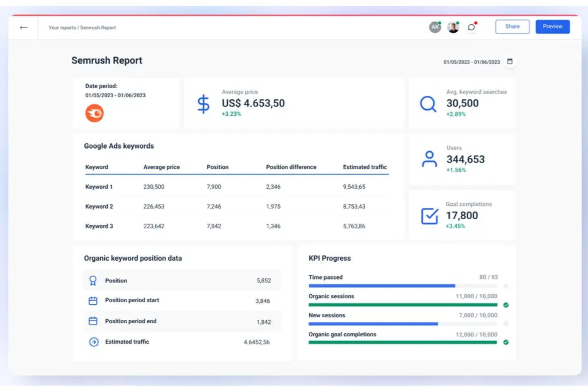Sort by the Keyword column header
588x392 pixels.
[x=97, y=167]
